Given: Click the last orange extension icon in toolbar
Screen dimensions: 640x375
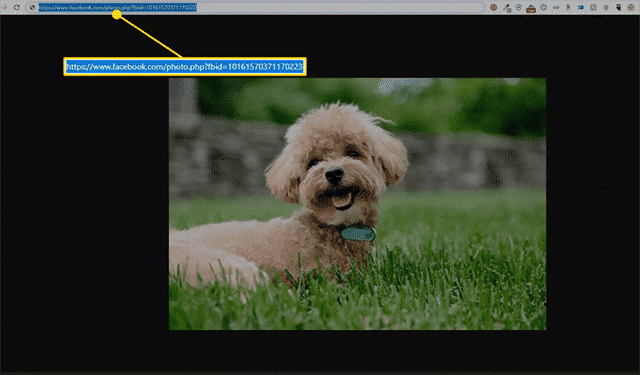Looking at the screenshot, I should [631, 7].
